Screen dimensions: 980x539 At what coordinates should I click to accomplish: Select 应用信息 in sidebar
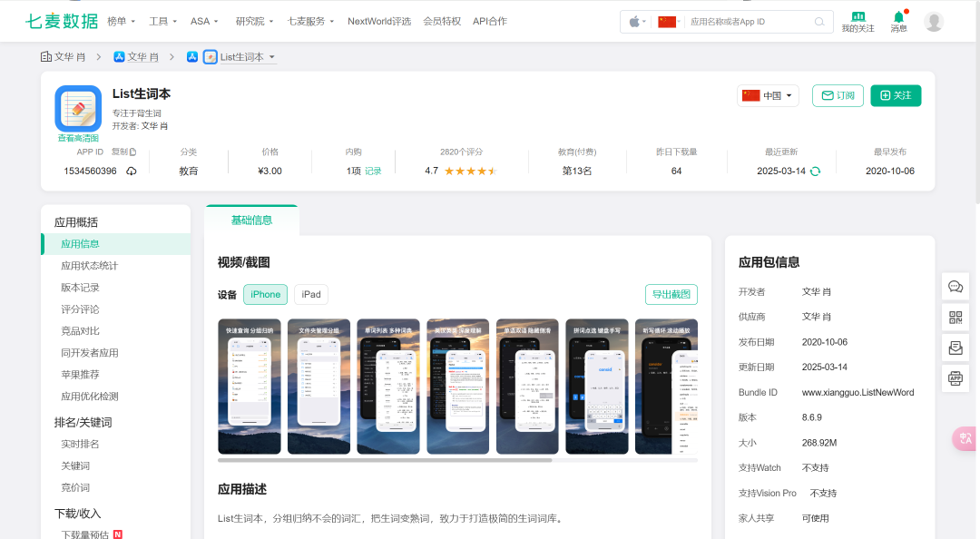115,244
